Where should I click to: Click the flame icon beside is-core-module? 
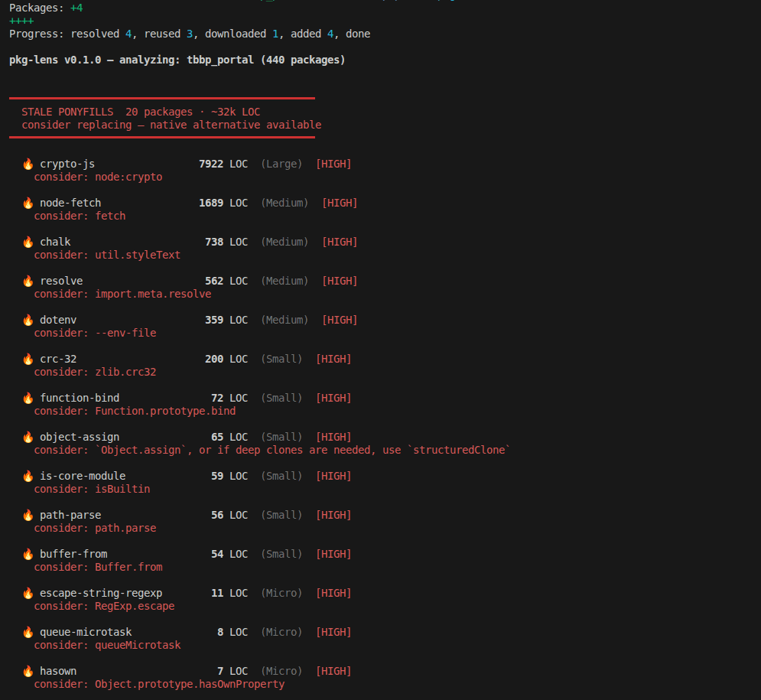click(28, 476)
